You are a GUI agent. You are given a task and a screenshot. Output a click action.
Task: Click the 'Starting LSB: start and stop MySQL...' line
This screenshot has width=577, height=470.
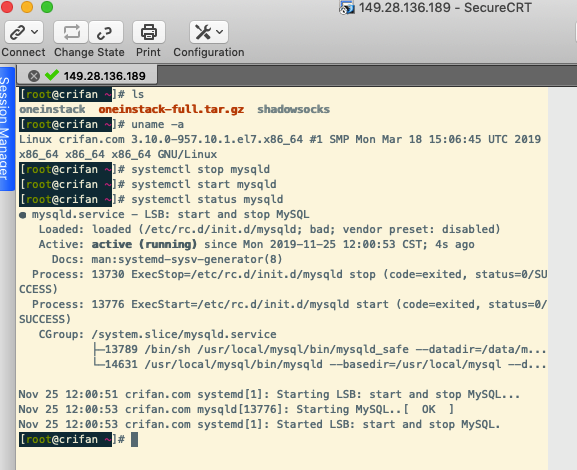pos(269,395)
